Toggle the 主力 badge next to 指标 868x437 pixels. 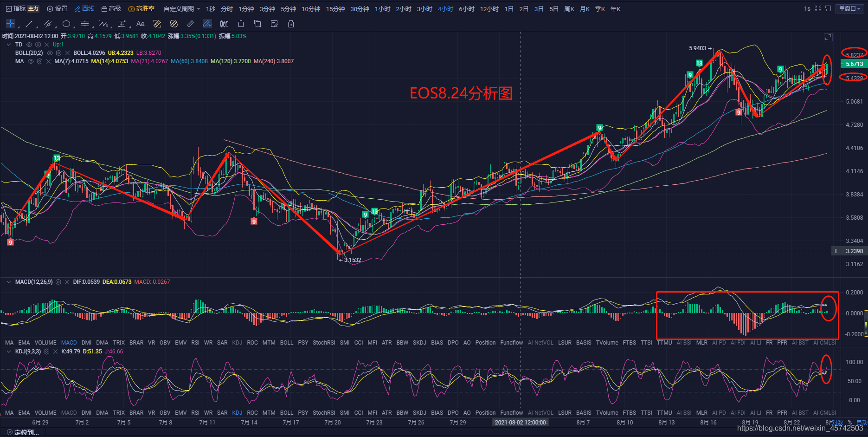33,9
